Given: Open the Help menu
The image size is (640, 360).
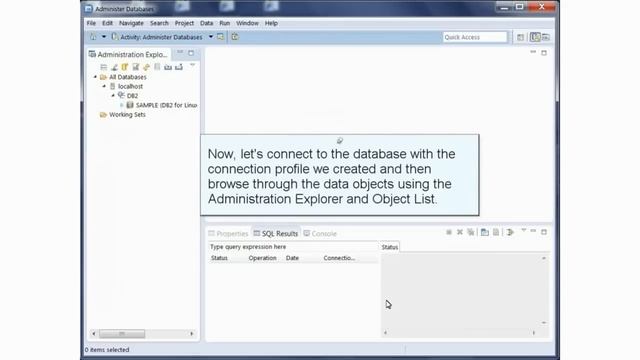Looking at the screenshot, I should pyautogui.click(x=271, y=23).
